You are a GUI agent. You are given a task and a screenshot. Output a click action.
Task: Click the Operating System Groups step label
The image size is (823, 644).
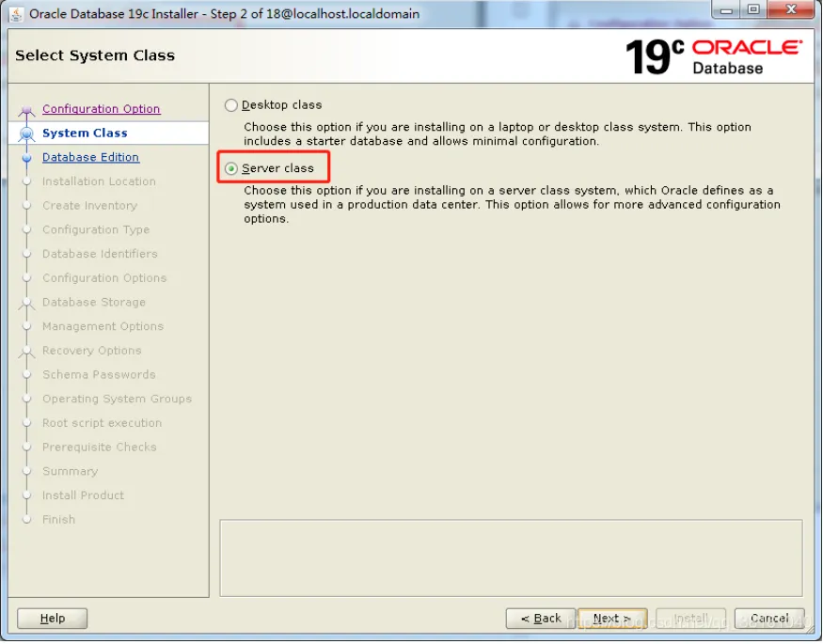(117, 399)
